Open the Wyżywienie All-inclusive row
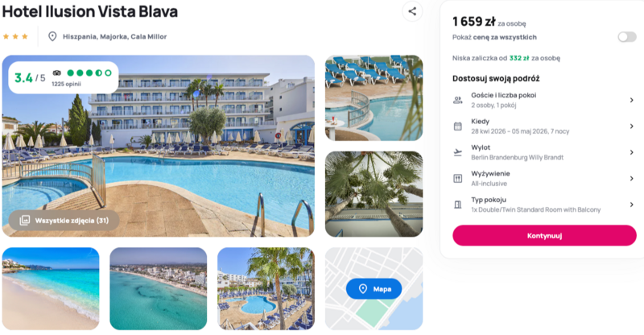644x335 pixels. (544, 179)
